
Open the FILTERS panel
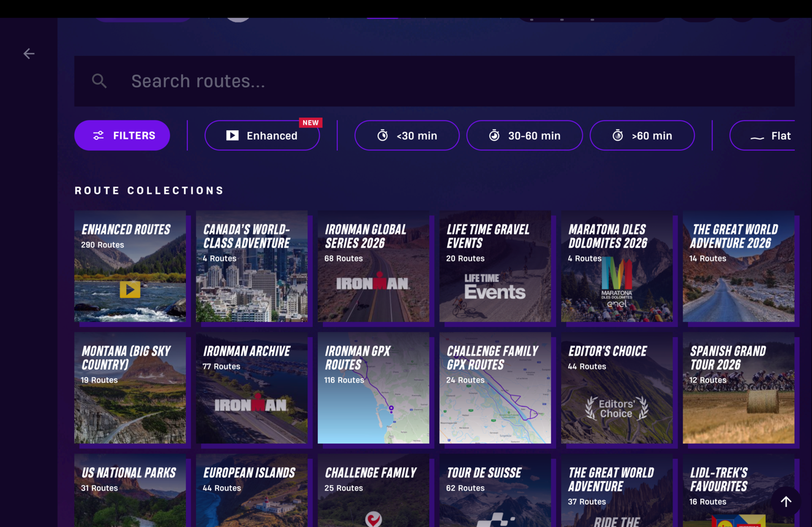[122, 135]
